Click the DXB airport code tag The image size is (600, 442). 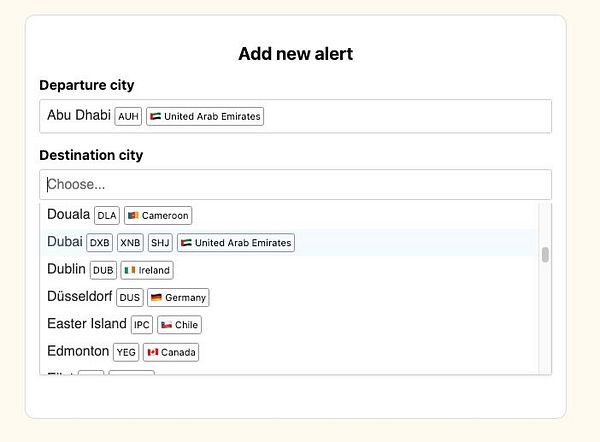100,243
